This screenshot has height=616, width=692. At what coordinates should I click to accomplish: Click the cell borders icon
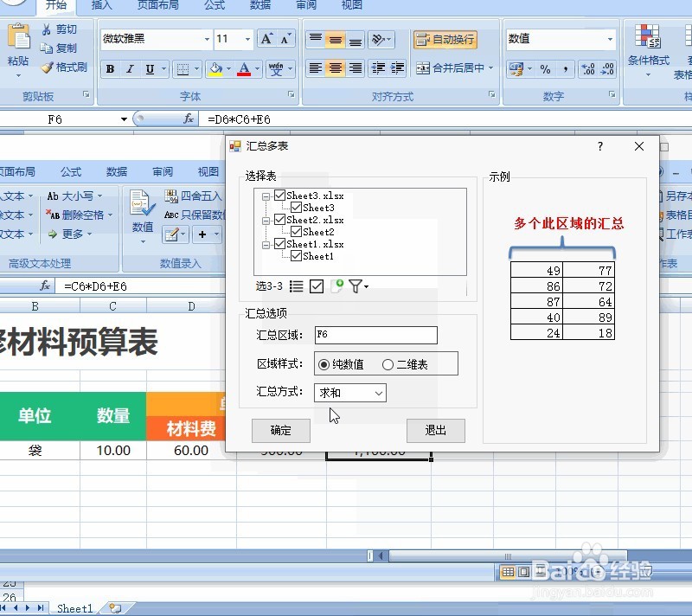point(183,69)
